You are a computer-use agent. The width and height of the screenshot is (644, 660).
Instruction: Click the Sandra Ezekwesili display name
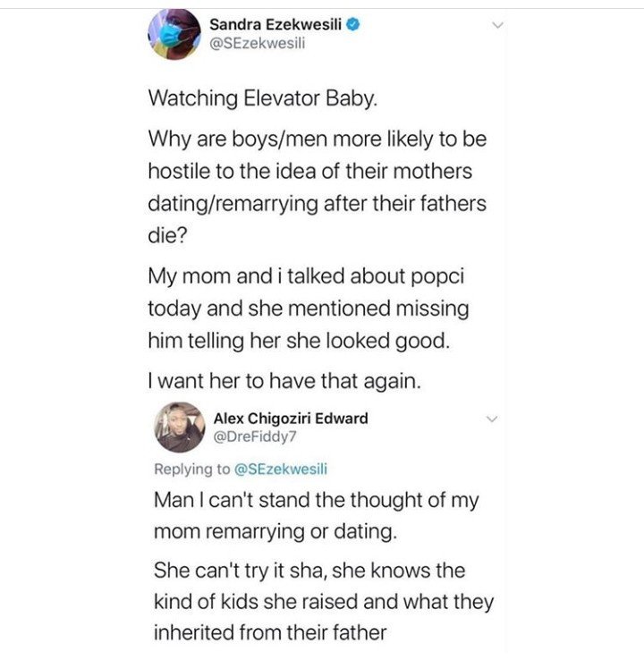coord(275,24)
